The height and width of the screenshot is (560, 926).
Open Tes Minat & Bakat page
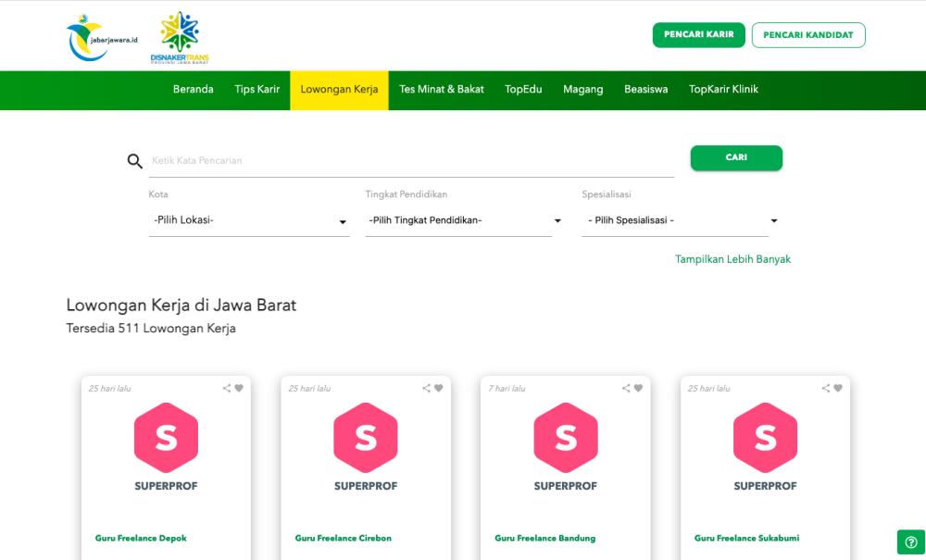pyautogui.click(x=441, y=90)
